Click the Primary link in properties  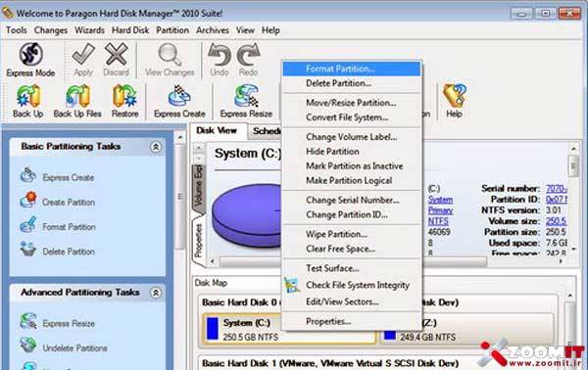click(x=440, y=210)
